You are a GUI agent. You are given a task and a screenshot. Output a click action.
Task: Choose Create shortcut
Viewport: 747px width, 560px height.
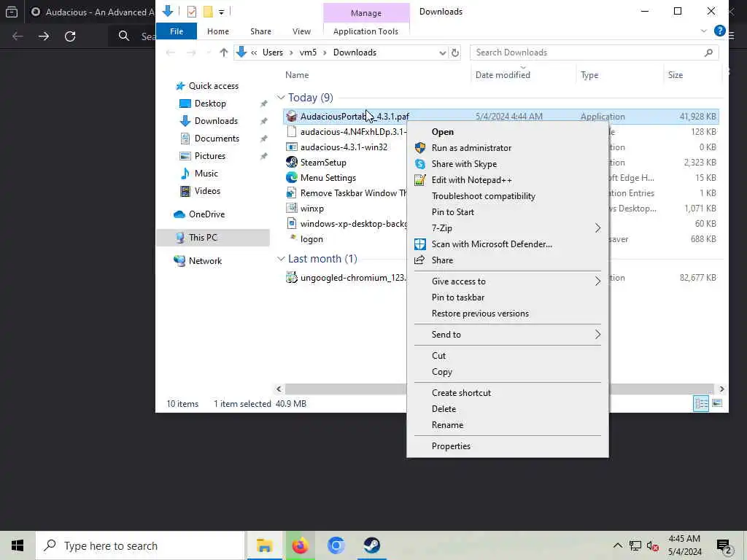(461, 393)
